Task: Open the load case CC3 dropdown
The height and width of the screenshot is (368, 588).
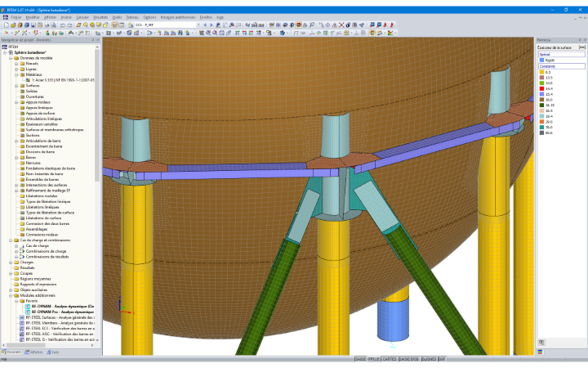Action: tap(198, 25)
